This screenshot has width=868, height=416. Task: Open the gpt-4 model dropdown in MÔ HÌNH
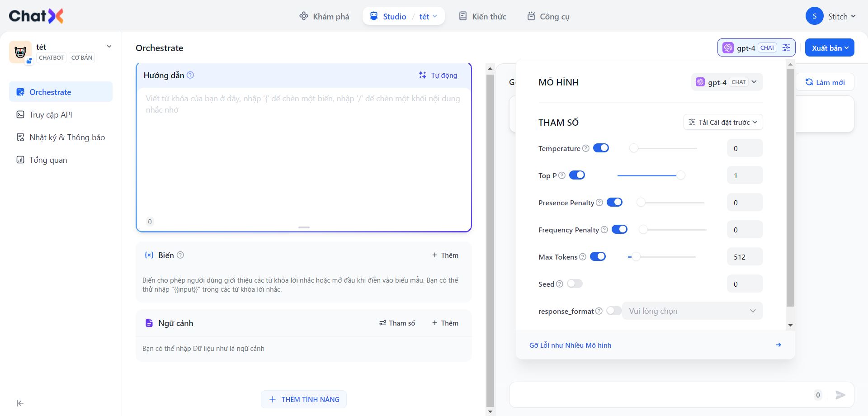tap(726, 82)
